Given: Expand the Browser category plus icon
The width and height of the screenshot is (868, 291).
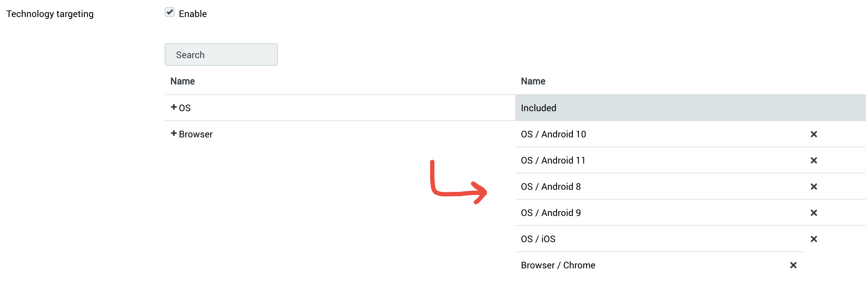Looking at the screenshot, I should pos(174,133).
